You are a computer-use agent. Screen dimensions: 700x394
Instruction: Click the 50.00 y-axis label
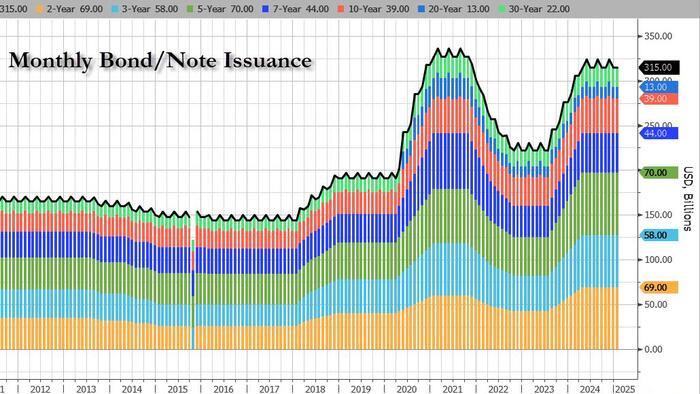click(x=656, y=305)
